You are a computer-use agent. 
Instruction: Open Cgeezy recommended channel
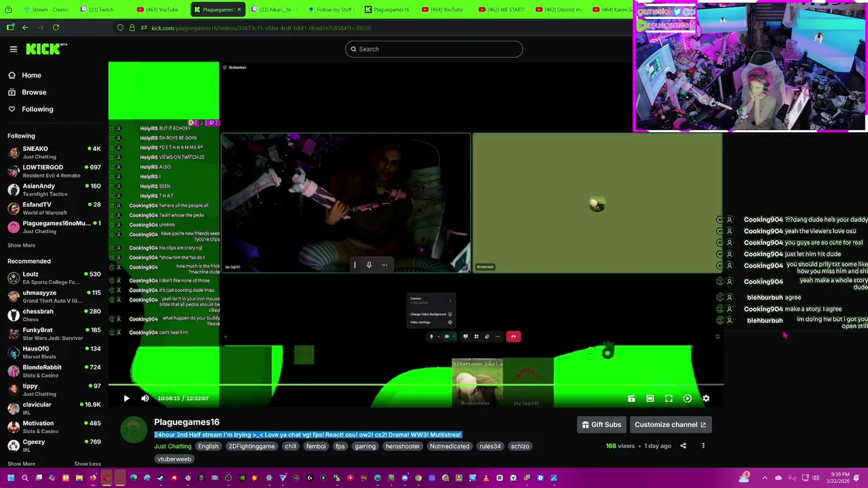point(54,445)
